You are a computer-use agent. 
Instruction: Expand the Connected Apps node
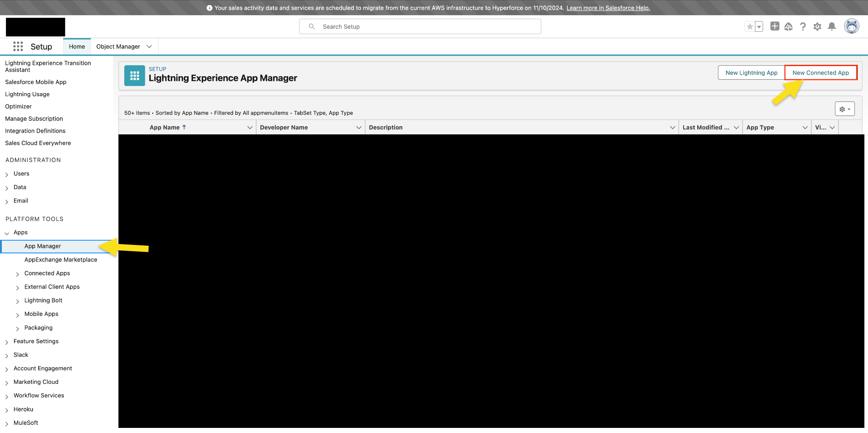17,274
